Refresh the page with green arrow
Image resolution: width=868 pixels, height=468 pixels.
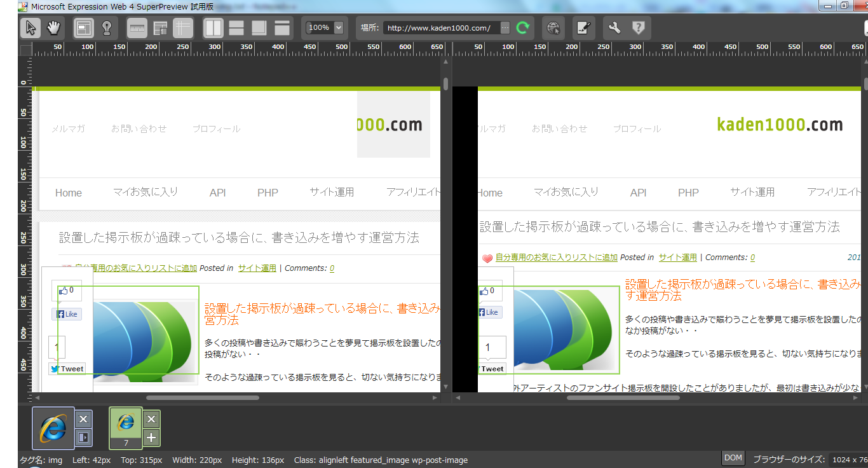[x=523, y=28]
